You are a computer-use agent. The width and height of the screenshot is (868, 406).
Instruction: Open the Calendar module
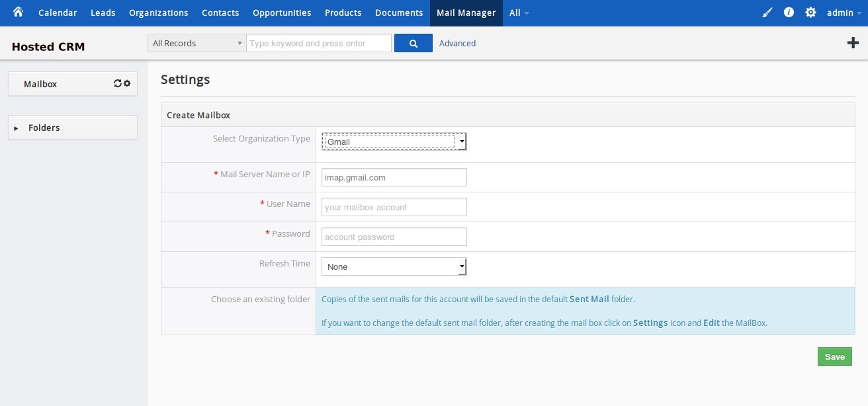(x=58, y=13)
